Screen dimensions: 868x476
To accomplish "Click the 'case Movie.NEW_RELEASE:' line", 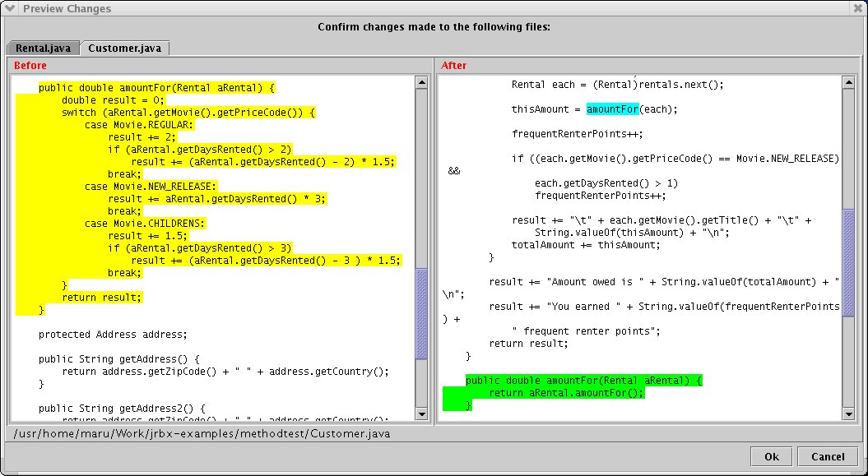I will (151, 187).
